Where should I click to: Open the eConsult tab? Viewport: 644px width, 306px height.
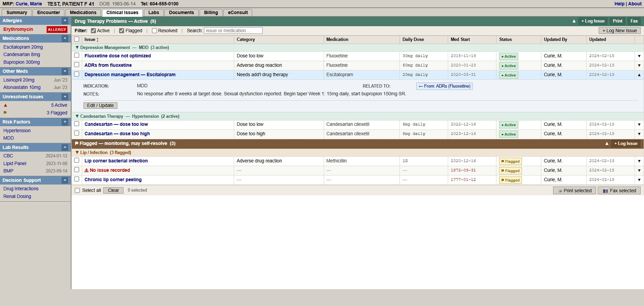tap(237, 13)
